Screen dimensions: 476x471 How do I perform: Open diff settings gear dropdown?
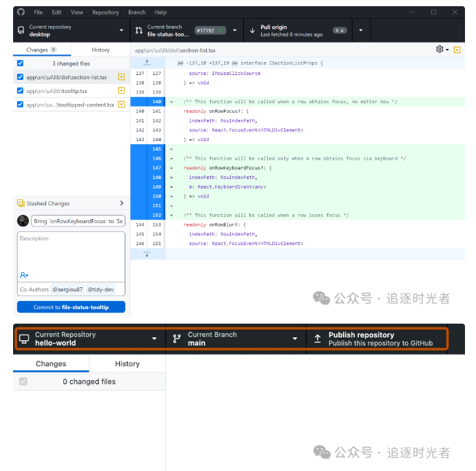[x=442, y=49]
